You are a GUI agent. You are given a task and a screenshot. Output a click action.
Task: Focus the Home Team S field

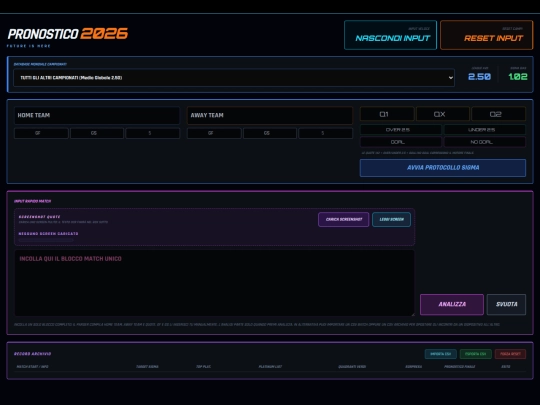point(153,133)
